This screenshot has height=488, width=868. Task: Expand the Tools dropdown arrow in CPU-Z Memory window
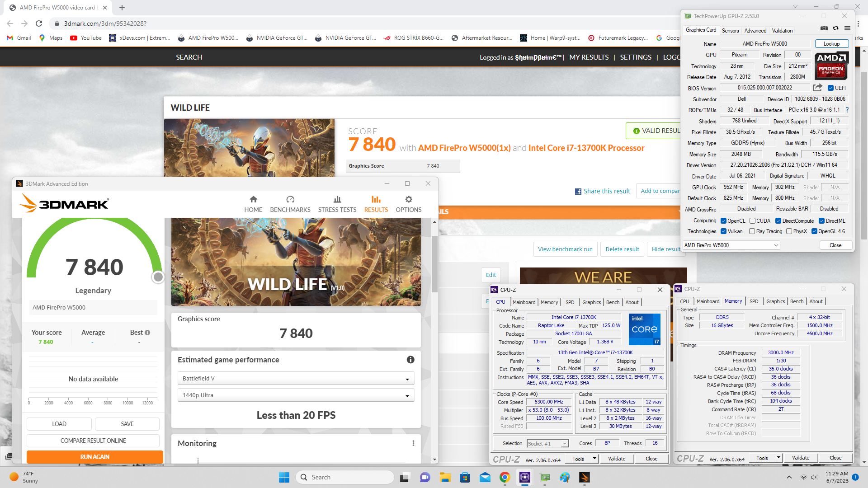click(x=778, y=458)
